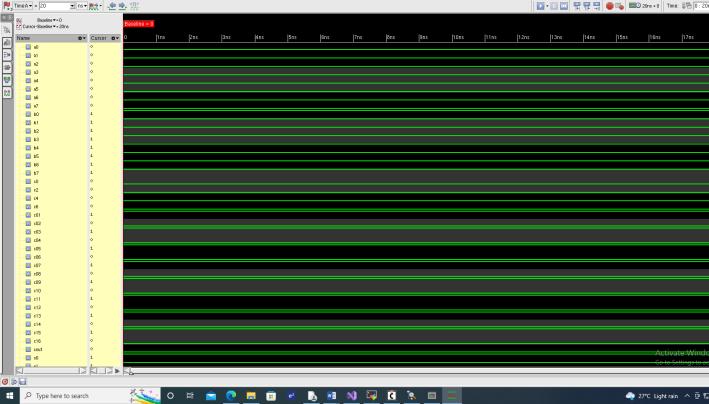
Task: Click the 5ns mark on the time ruler
Action: pyautogui.click(x=292, y=37)
